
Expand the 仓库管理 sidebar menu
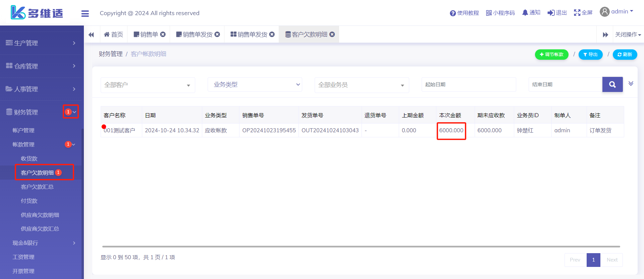click(41, 66)
